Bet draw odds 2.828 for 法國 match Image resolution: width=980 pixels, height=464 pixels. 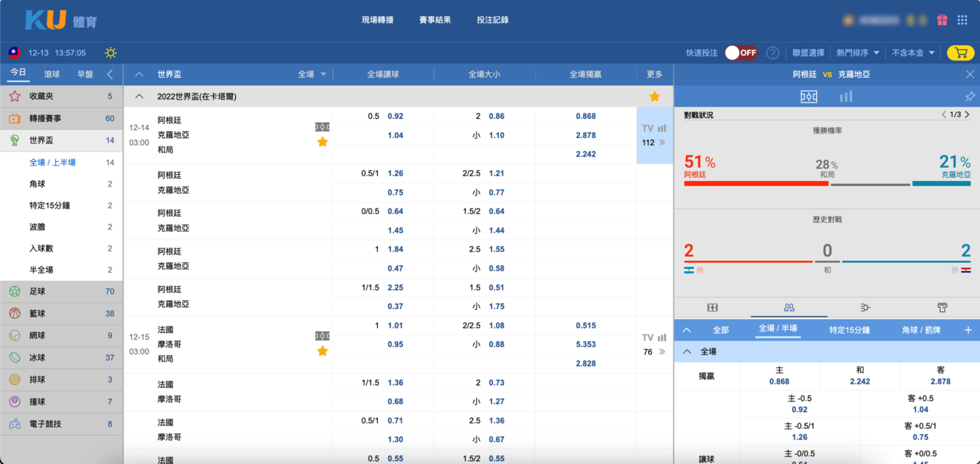click(585, 364)
